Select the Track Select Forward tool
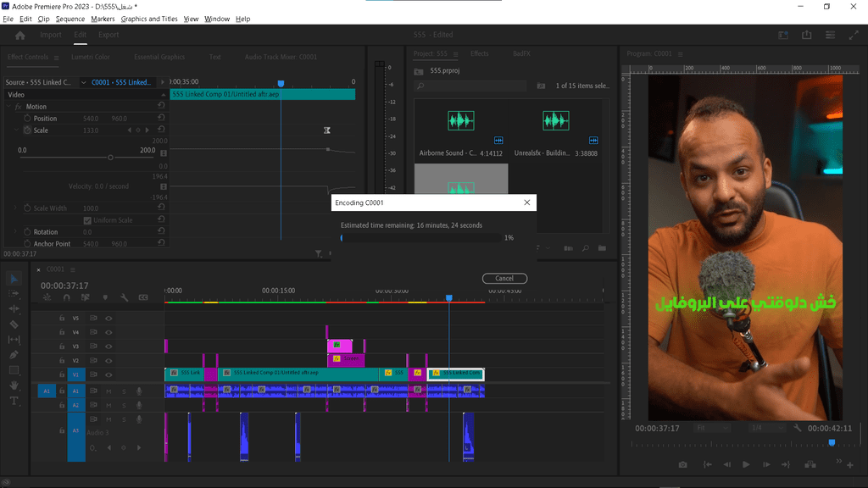The image size is (868, 488). 14,294
